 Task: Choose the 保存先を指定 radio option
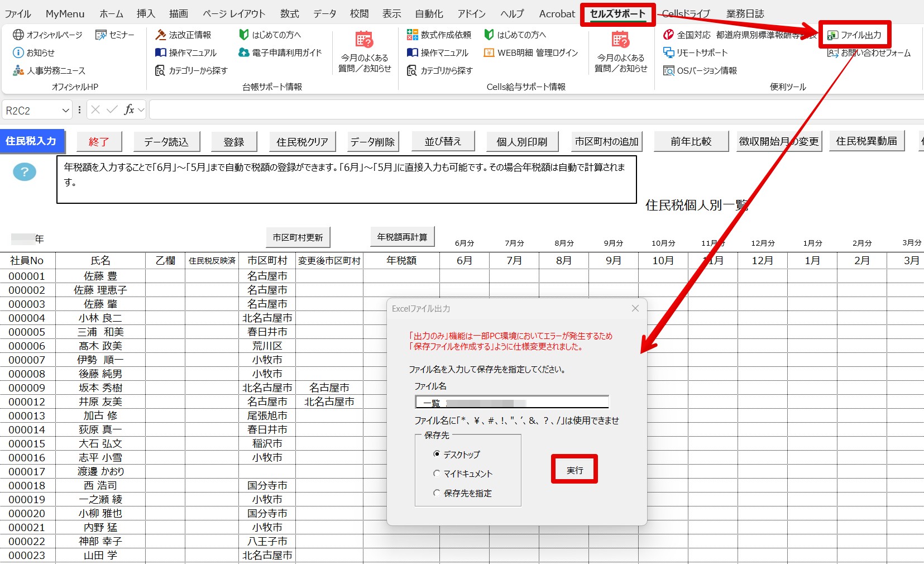[437, 493]
